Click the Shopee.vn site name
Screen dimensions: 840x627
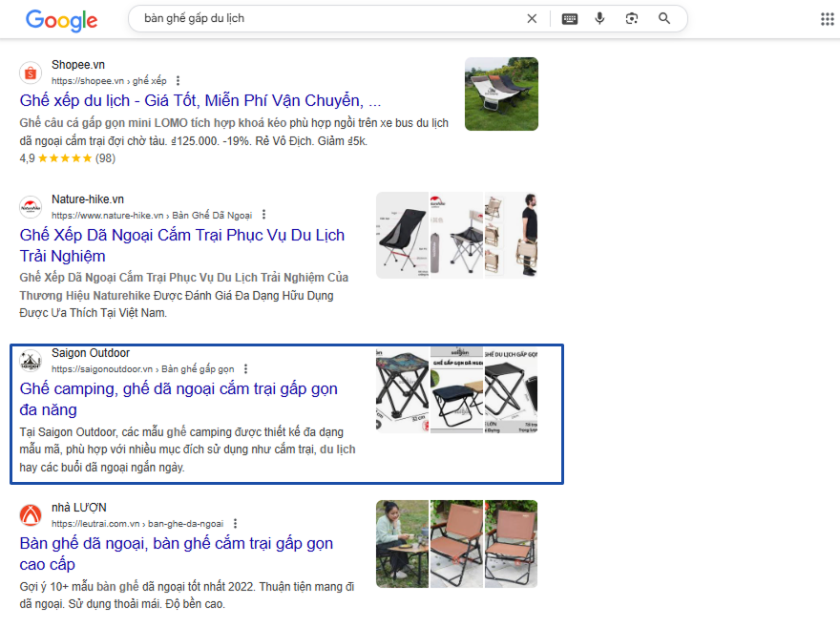[x=78, y=65]
